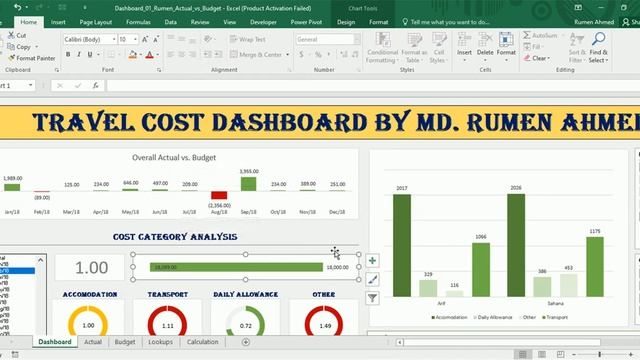The width and height of the screenshot is (640, 360).
Task: Select the Actual sheet tab
Action: tap(93, 342)
